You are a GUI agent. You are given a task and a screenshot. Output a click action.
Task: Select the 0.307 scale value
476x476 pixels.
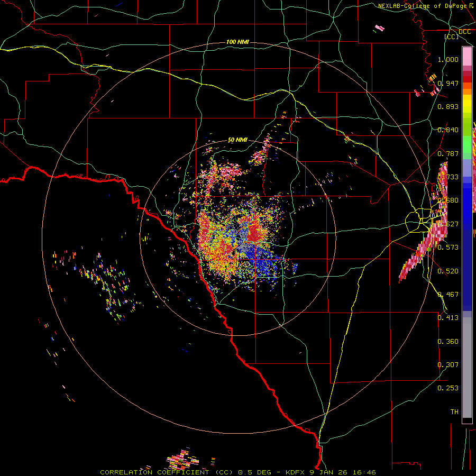point(448,364)
